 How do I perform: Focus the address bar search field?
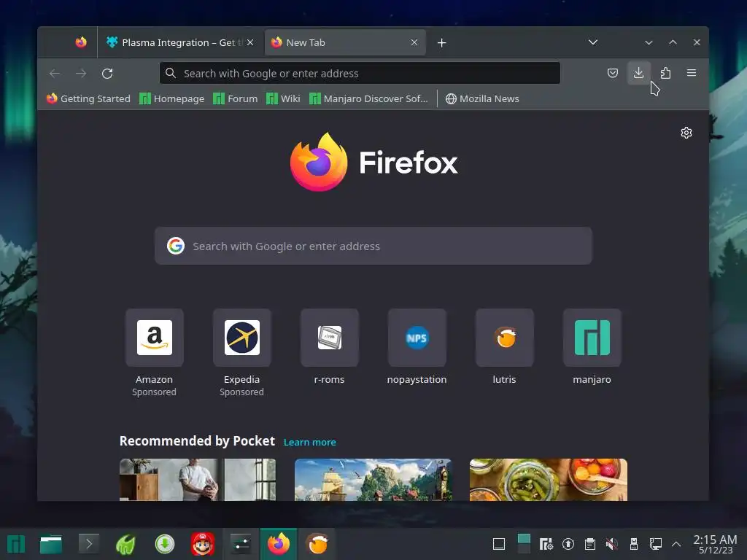point(360,73)
